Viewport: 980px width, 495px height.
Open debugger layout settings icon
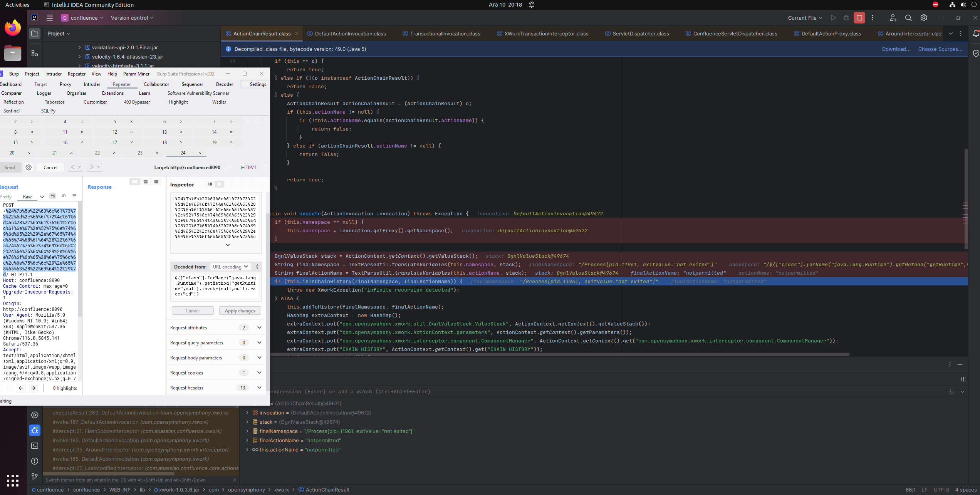coord(963,379)
